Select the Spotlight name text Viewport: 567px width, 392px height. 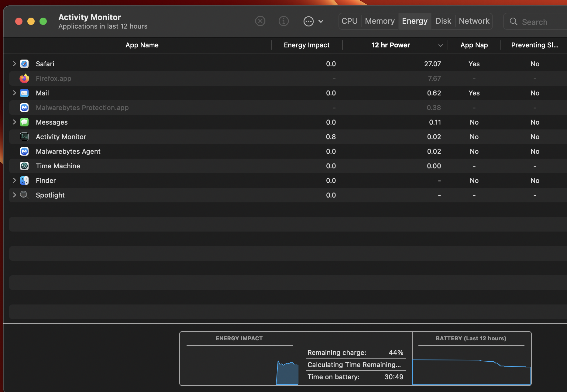50,195
